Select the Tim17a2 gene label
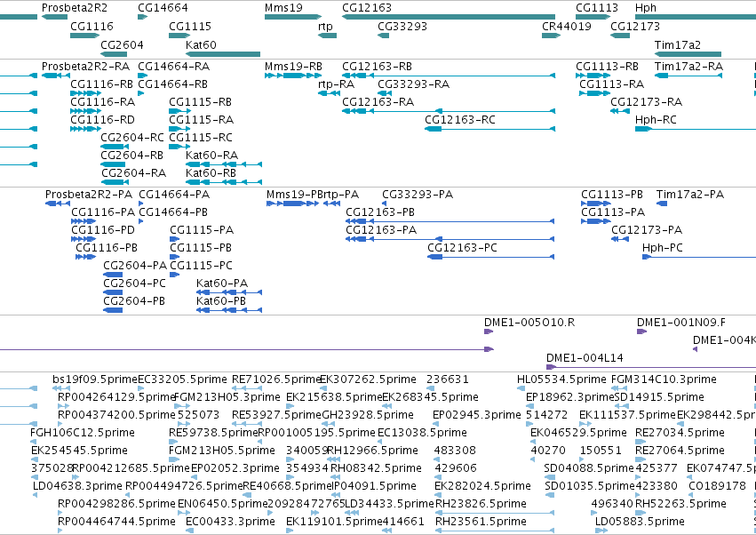 [x=678, y=44]
